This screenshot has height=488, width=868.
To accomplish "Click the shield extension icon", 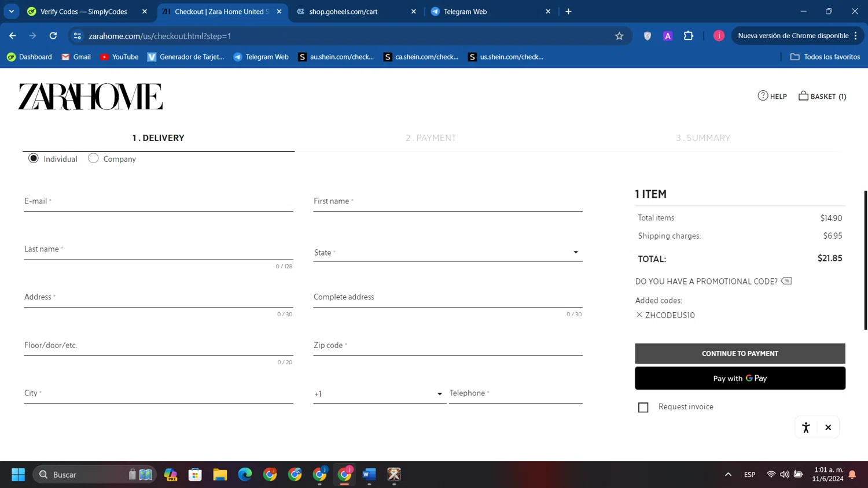I will click(648, 36).
